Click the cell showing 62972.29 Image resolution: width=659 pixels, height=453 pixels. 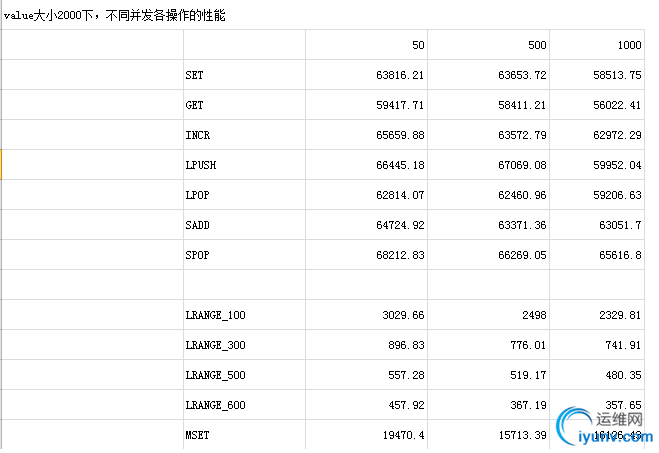pyautogui.click(x=597, y=135)
